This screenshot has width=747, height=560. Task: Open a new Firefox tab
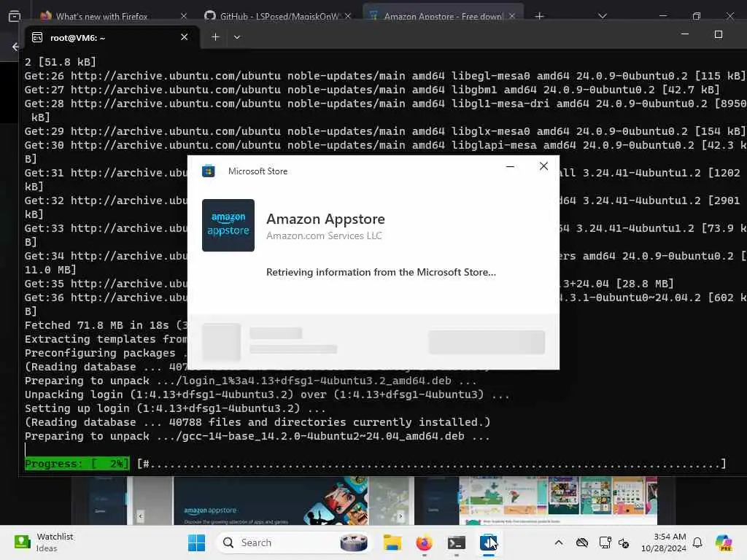coord(539,16)
